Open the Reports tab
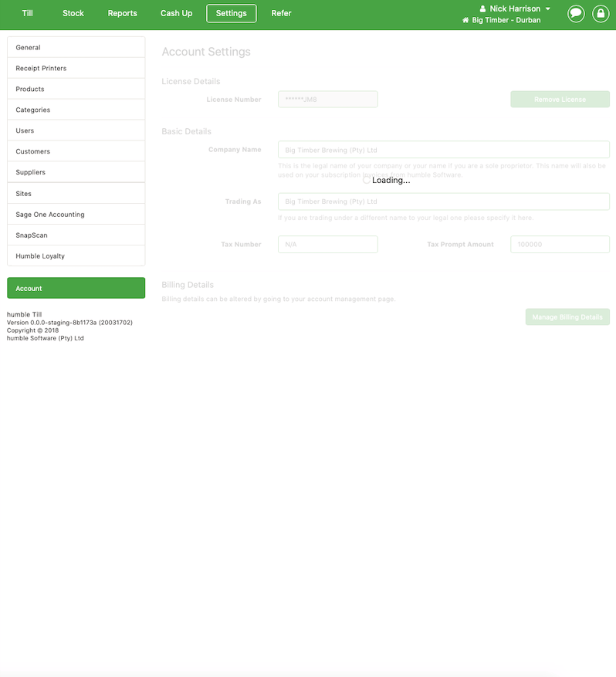The image size is (616, 677). pyautogui.click(x=122, y=13)
